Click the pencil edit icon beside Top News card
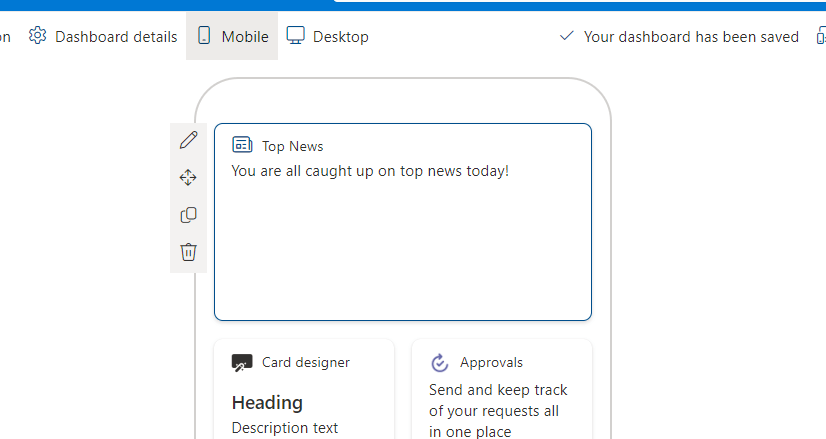826x439 pixels. coord(188,141)
